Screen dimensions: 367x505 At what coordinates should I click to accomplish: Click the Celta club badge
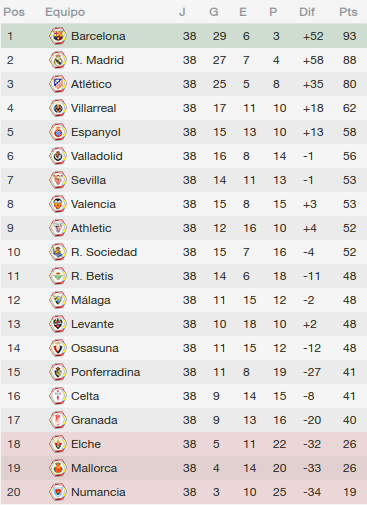(58, 396)
